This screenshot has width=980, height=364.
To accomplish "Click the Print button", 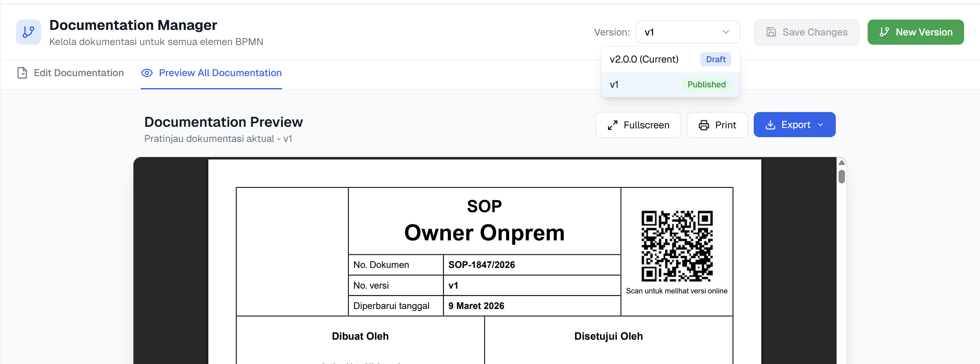I will pos(717,125).
